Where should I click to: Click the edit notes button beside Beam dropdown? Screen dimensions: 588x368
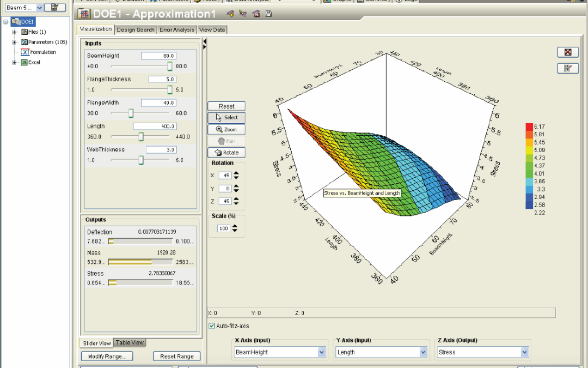tap(55, 7)
